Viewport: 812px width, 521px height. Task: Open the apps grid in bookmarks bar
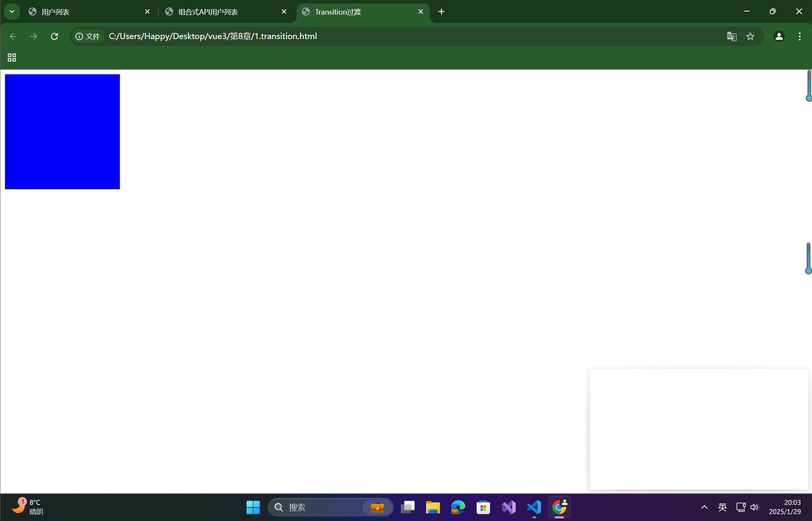(x=12, y=57)
